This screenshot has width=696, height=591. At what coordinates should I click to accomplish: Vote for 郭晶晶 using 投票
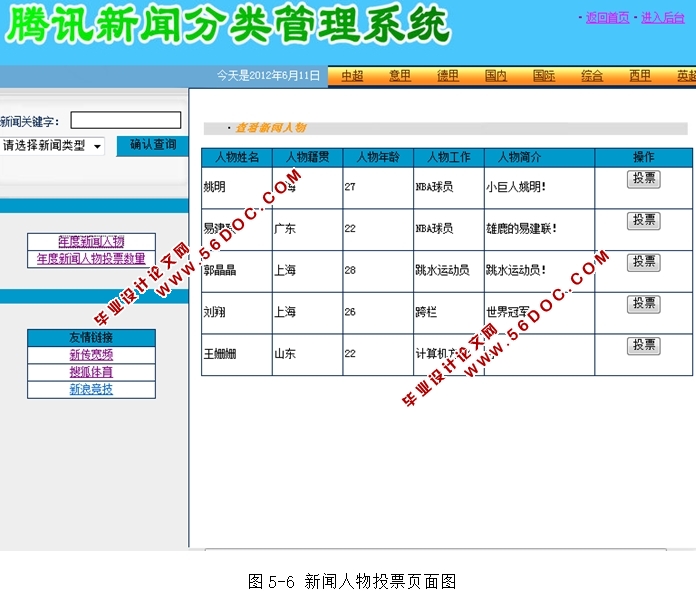click(x=644, y=262)
